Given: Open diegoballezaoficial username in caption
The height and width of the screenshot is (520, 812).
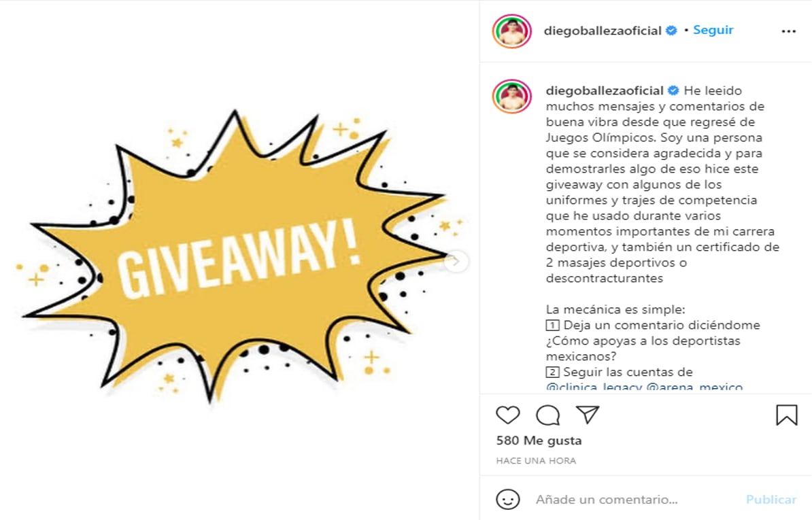Looking at the screenshot, I should [x=605, y=90].
